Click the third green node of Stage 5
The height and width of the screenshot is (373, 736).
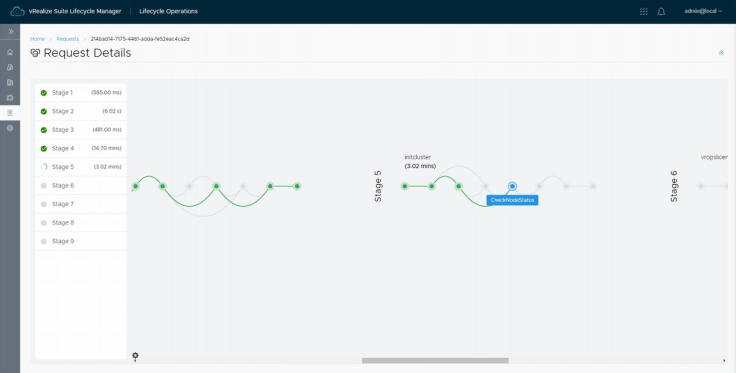459,186
